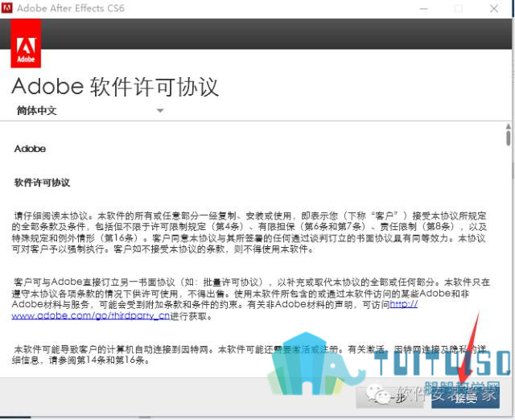The width and height of the screenshot is (515, 420).
Task: Open the www.adobe.com/go/thirdparty_cn link
Action: [91, 315]
